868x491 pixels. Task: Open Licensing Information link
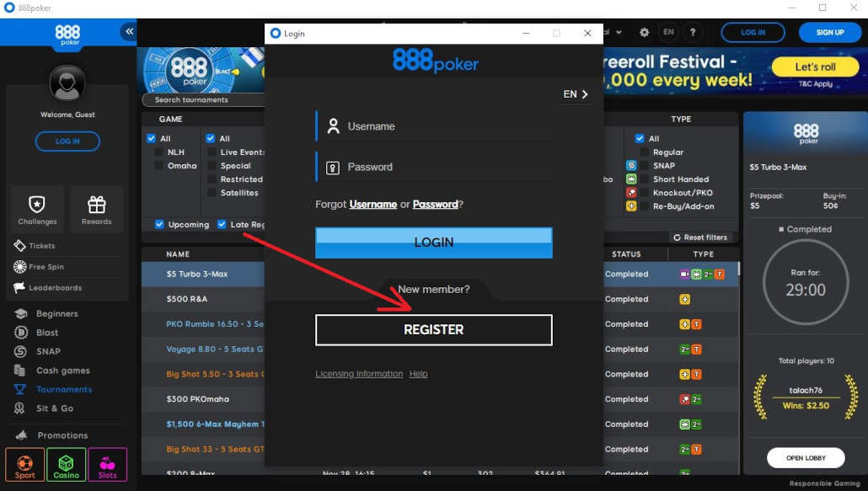click(359, 374)
